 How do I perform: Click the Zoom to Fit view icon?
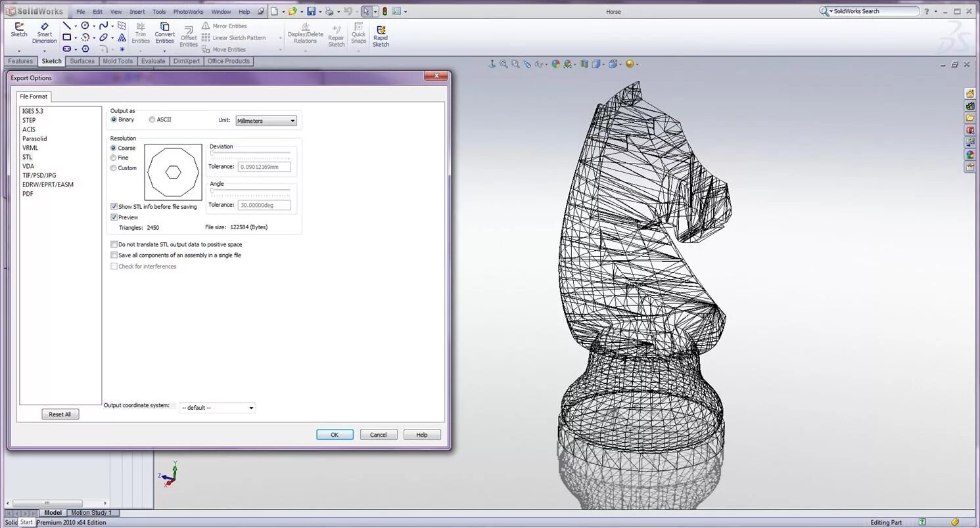pyautogui.click(x=503, y=64)
